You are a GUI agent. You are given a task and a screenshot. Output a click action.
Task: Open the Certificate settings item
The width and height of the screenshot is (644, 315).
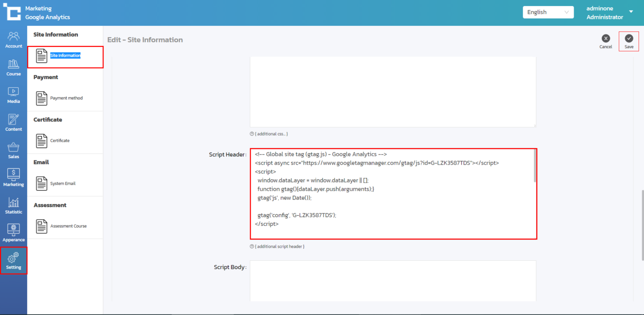pyautogui.click(x=60, y=141)
